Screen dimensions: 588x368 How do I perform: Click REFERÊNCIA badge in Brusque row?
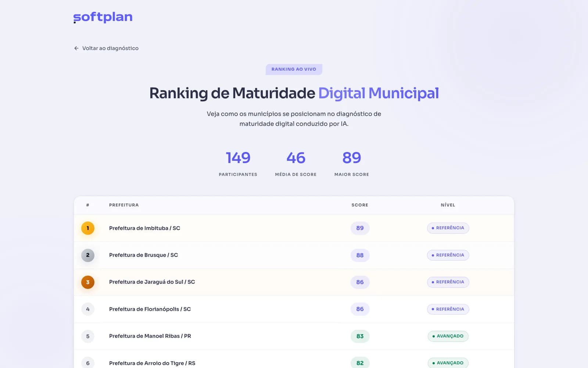tap(448, 255)
